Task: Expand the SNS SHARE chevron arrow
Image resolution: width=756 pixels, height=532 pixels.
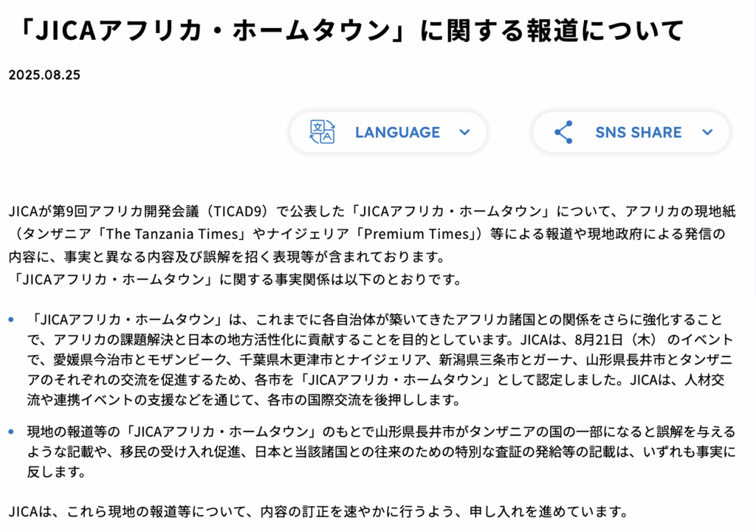Action: pos(707,132)
